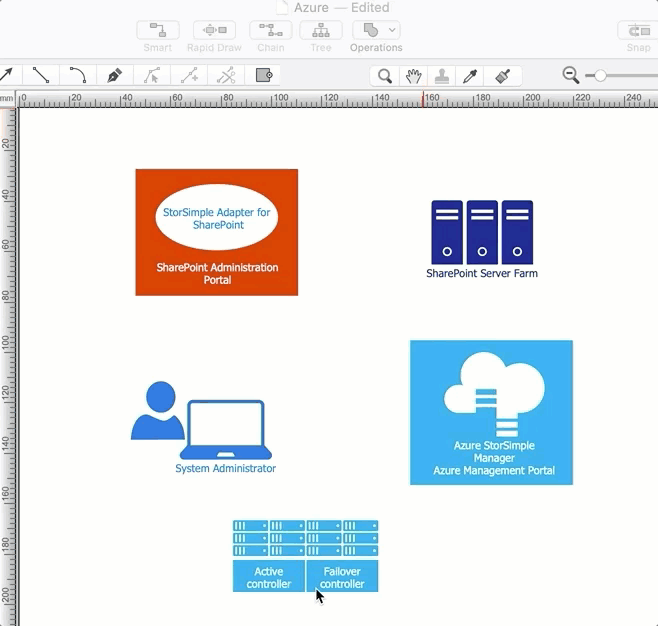This screenshot has height=626, width=658.
Task: Select the arrow line tool
Action: coord(7,76)
